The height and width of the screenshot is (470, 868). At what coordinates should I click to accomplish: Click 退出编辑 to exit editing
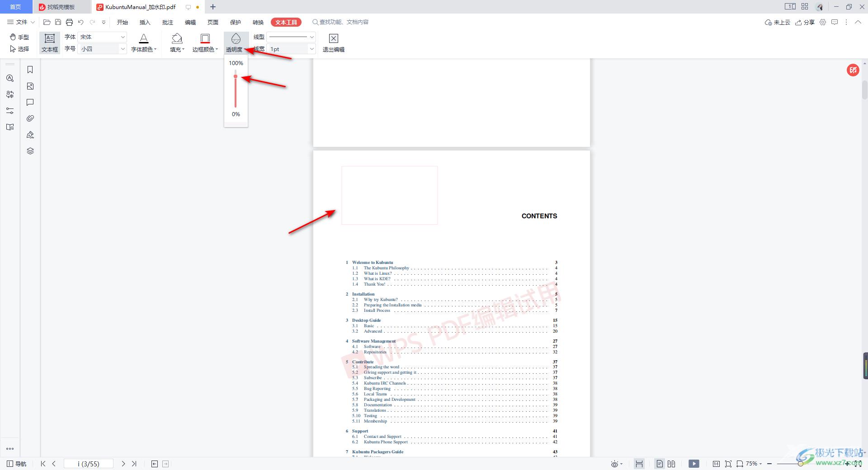[334, 43]
